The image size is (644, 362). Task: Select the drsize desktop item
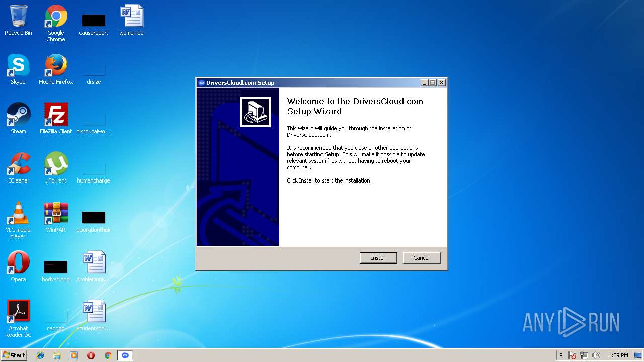(94, 73)
